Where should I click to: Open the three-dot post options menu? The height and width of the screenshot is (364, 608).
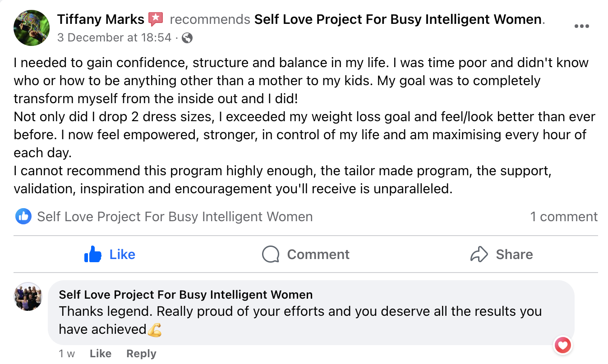point(581,26)
